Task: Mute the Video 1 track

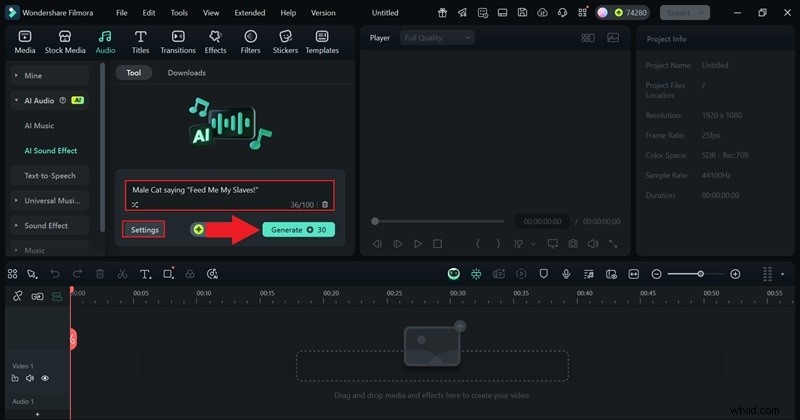Action: coord(30,378)
